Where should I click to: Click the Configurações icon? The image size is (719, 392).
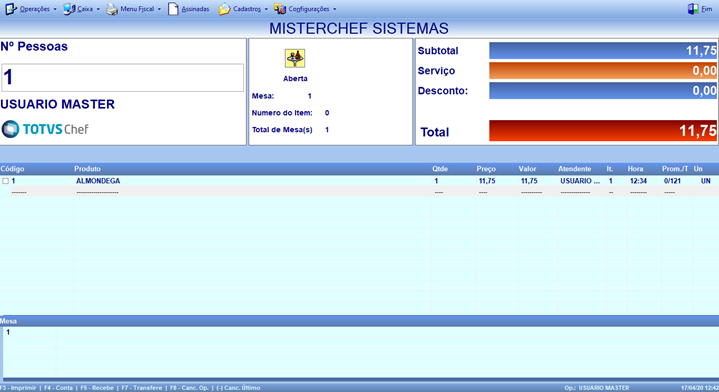[x=280, y=9]
